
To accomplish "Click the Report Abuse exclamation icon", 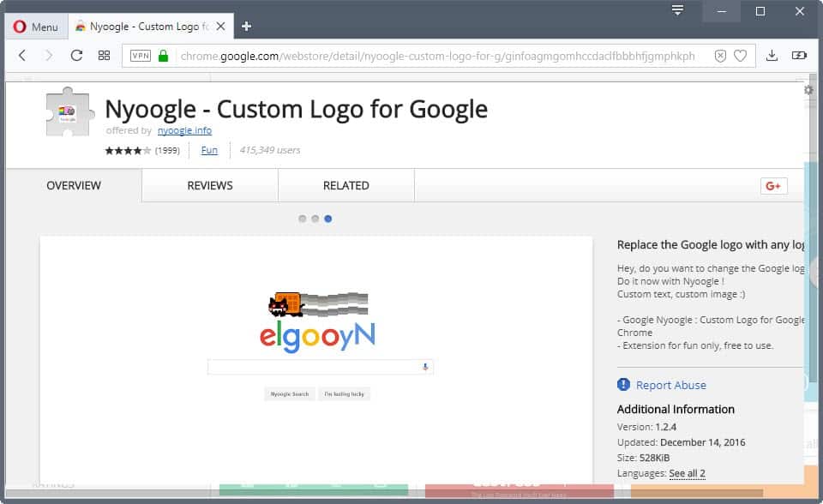I will click(623, 384).
